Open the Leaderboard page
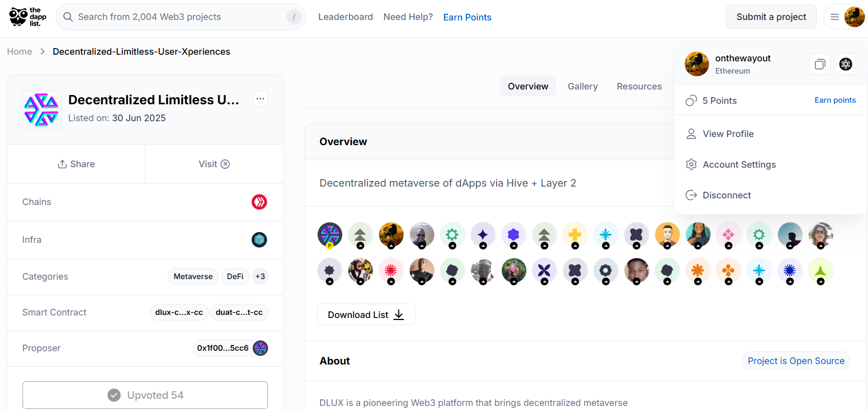868x410 pixels. click(x=345, y=17)
